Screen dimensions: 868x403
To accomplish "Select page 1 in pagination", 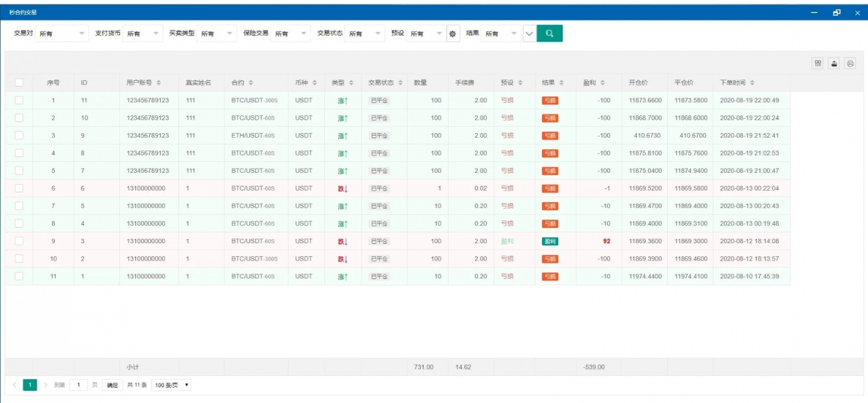I will click(x=30, y=385).
